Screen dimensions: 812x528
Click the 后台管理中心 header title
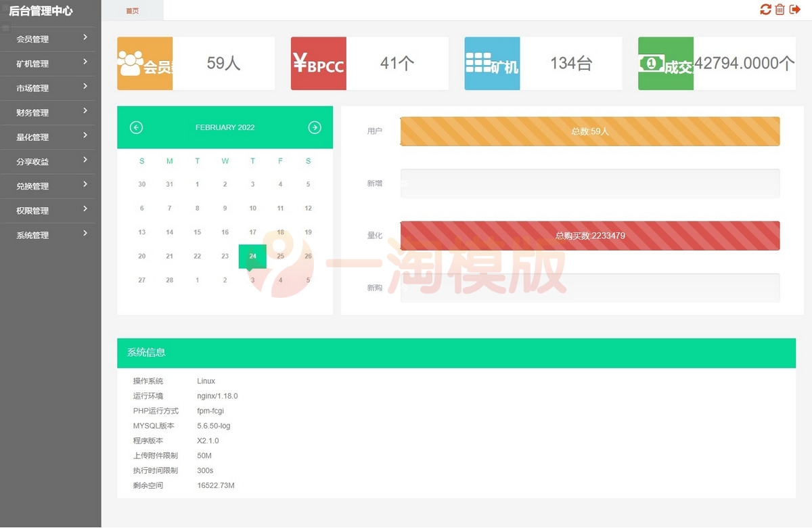(x=41, y=11)
